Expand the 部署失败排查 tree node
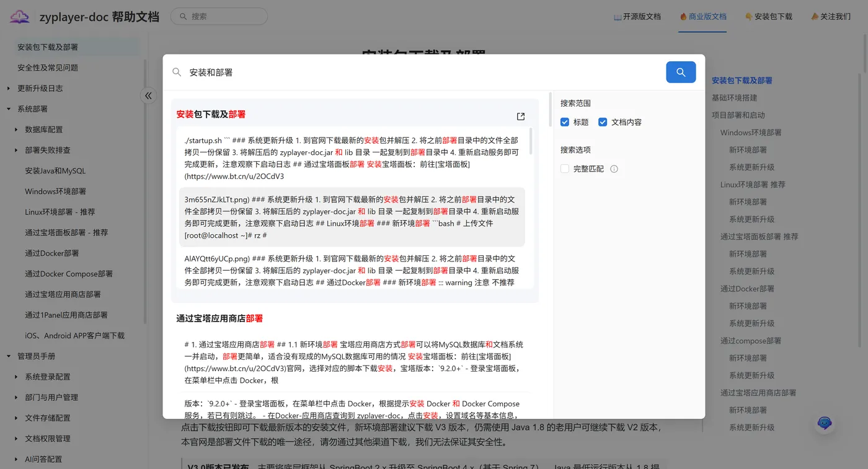This screenshot has width=868, height=469. [x=16, y=150]
